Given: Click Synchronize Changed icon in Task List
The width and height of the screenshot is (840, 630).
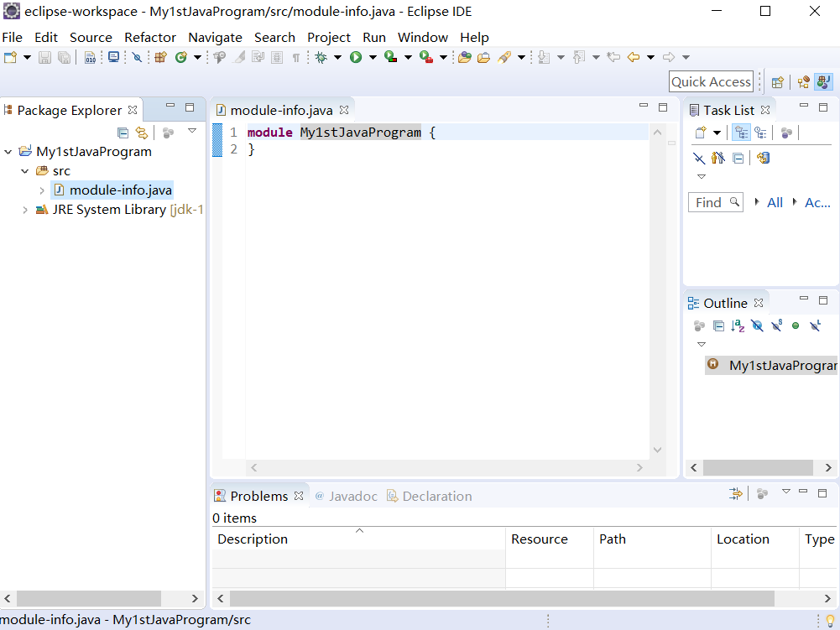Looking at the screenshot, I should tap(764, 158).
